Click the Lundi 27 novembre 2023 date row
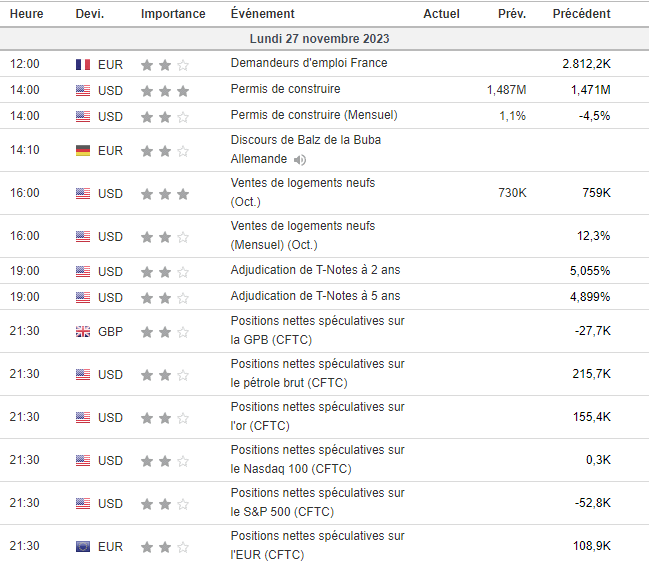This screenshot has height=565, width=649. [x=319, y=39]
